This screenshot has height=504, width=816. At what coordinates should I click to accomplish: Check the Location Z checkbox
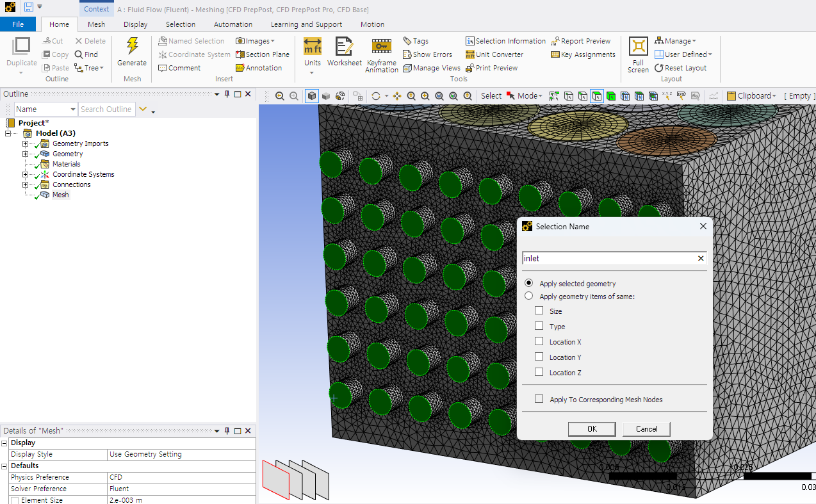tap(539, 372)
